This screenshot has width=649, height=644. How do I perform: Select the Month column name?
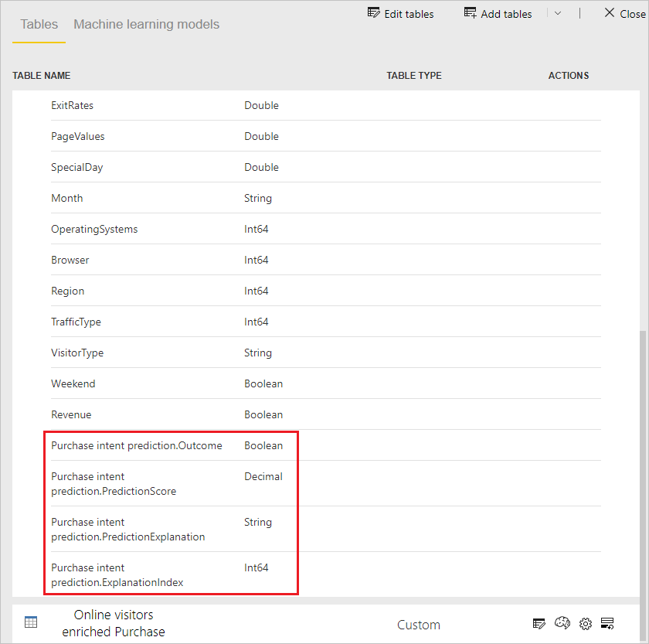pos(67,198)
